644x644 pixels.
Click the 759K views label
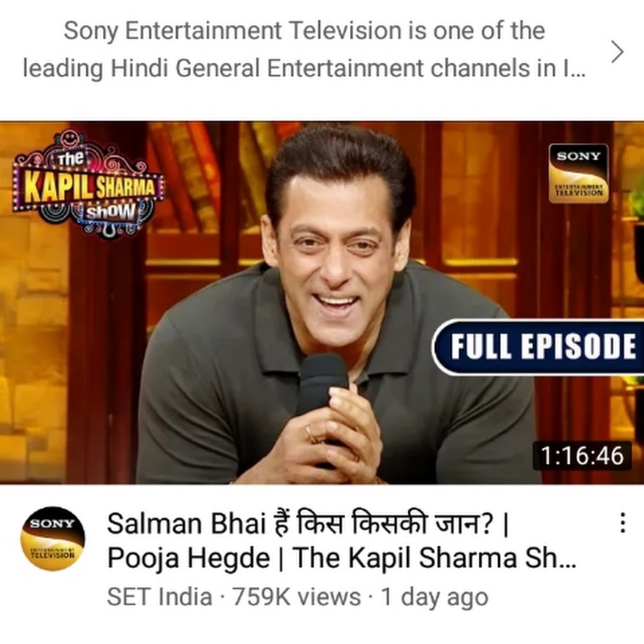[x=296, y=597]
